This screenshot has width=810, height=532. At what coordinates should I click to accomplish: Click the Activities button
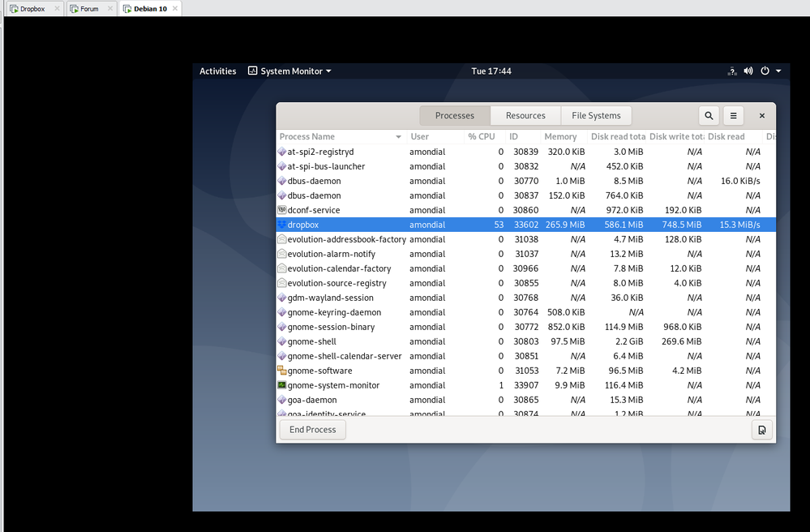(x=217, y=71)
